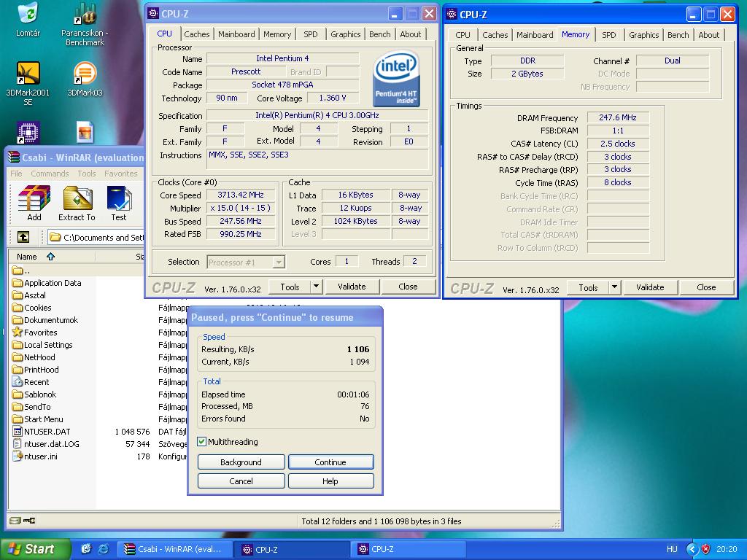Open SPD tab in right CPU-Z window

coord(609,35)
